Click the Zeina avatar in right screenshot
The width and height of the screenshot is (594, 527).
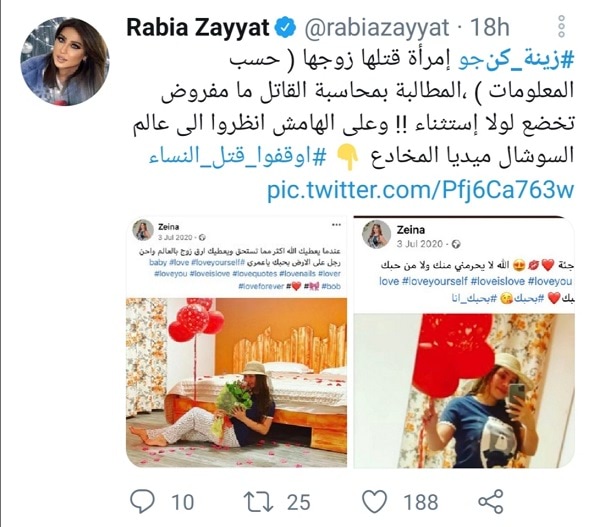click(x=376, y=235)
